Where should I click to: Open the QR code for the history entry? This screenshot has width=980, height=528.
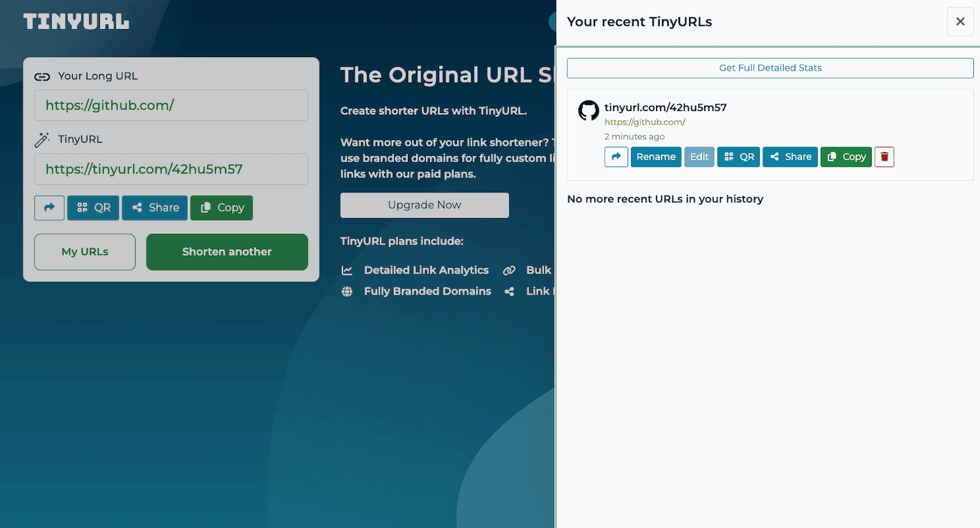pos(738,157)
